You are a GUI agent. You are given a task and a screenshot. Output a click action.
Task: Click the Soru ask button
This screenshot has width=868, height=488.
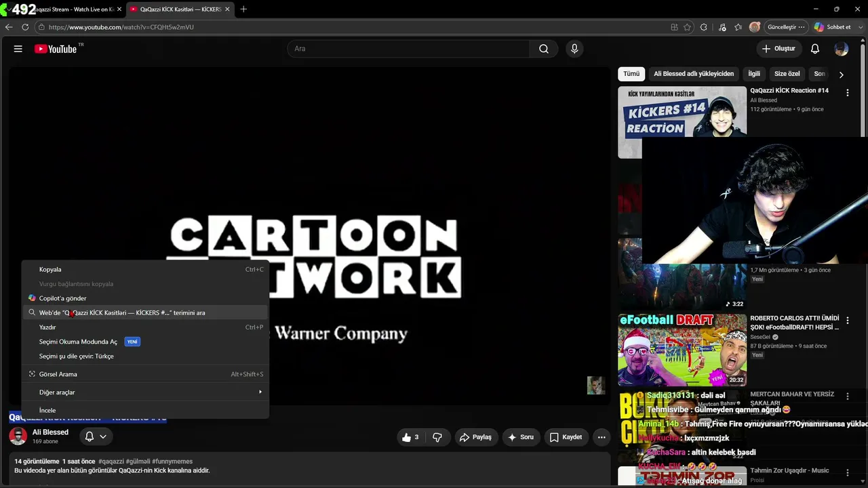point(521,437)
